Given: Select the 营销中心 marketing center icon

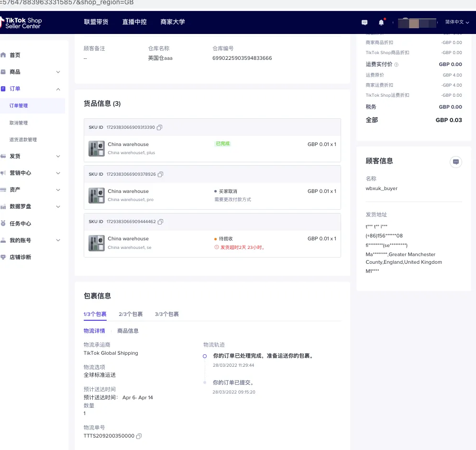Looking at the screenshot, I should (x=5, y=173).
